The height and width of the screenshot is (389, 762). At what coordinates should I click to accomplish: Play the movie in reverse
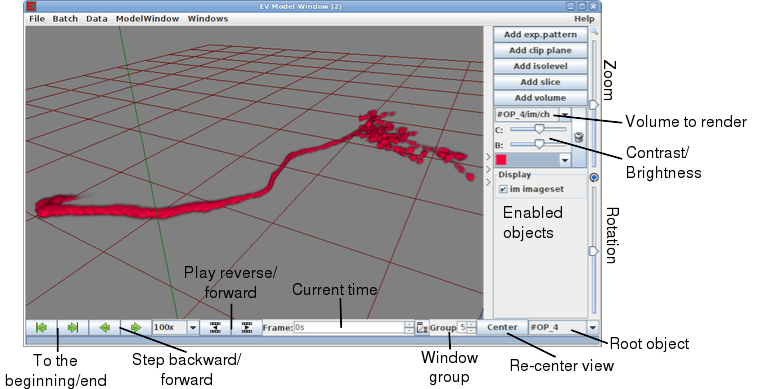(x=215, y=328)
